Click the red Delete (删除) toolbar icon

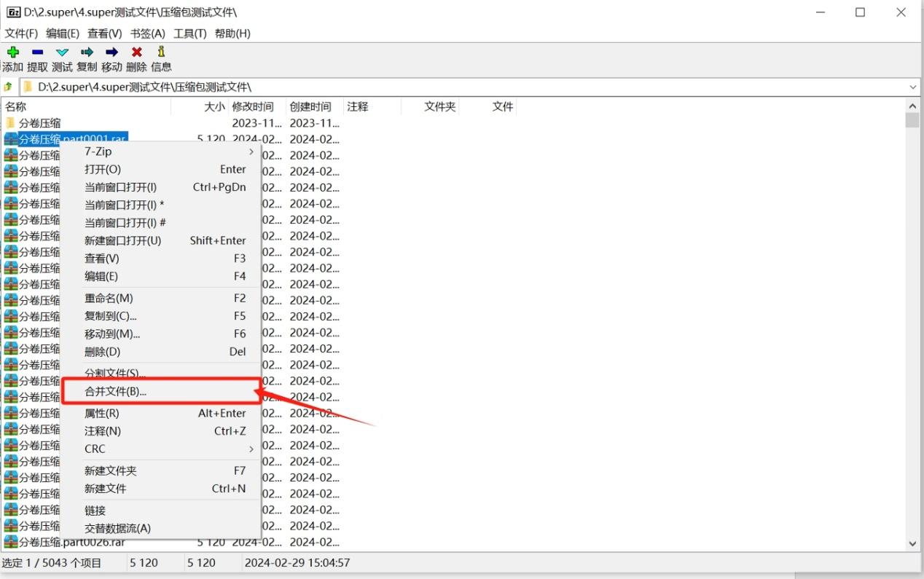pos(136,52)
